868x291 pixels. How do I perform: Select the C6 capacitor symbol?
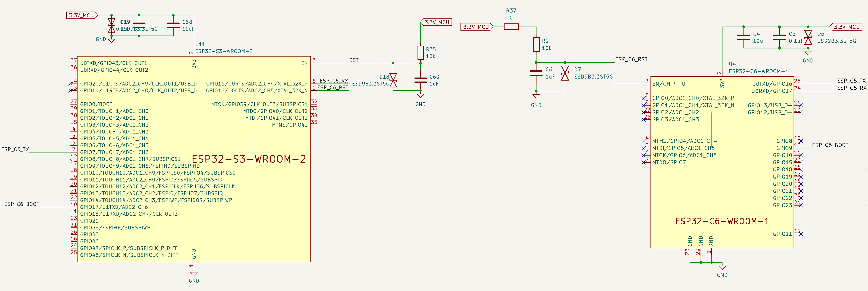click(536, 73)
